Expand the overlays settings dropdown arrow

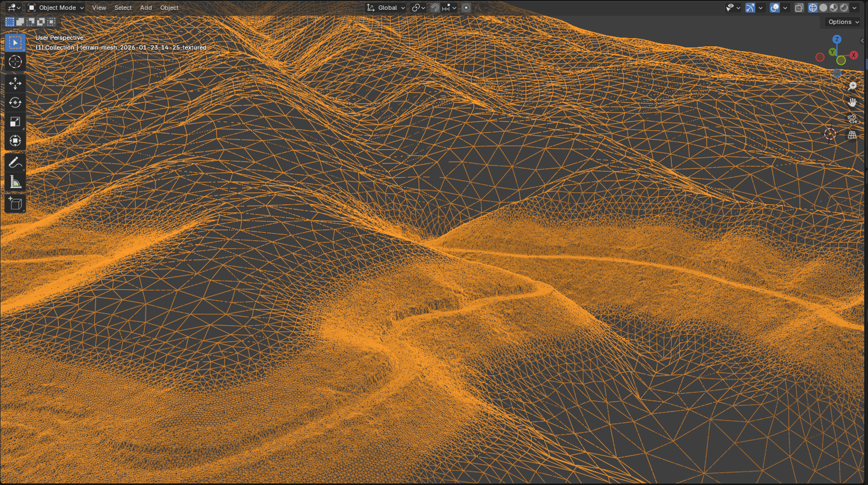click(785, 8)
